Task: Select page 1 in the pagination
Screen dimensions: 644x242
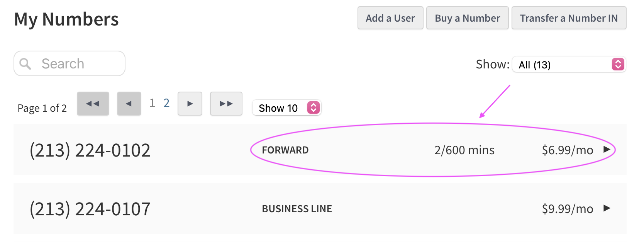Action: coord(153,103)
